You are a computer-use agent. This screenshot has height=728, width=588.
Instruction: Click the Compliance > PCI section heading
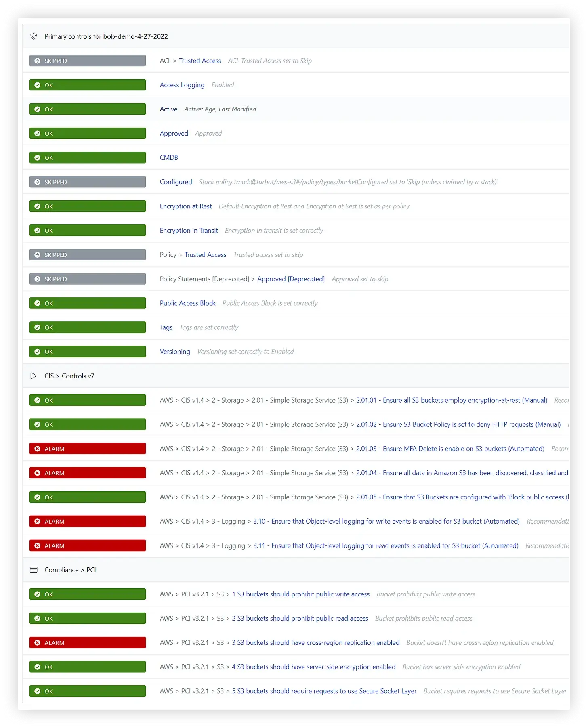pos(70,570)
